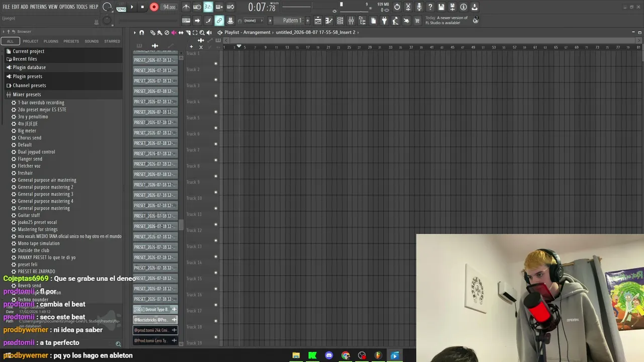Switch browser to the SOUNDS tab

click(92, 41)
